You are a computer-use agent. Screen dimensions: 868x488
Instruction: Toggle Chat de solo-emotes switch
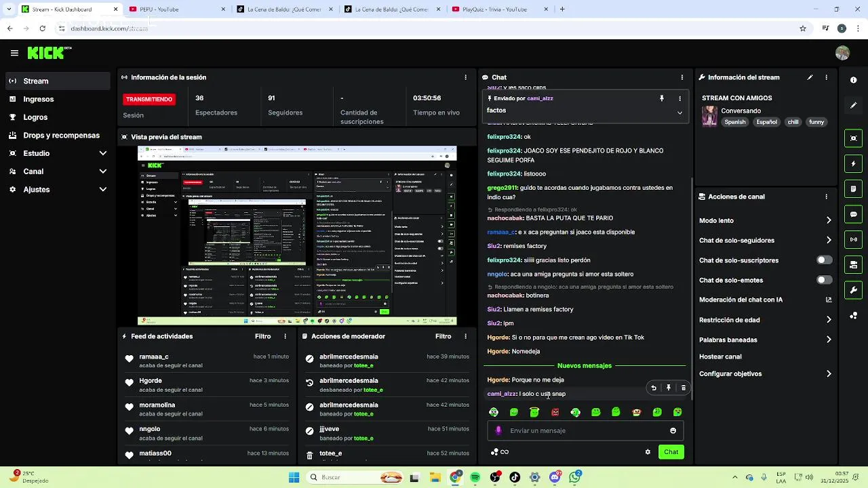[824, 280]
